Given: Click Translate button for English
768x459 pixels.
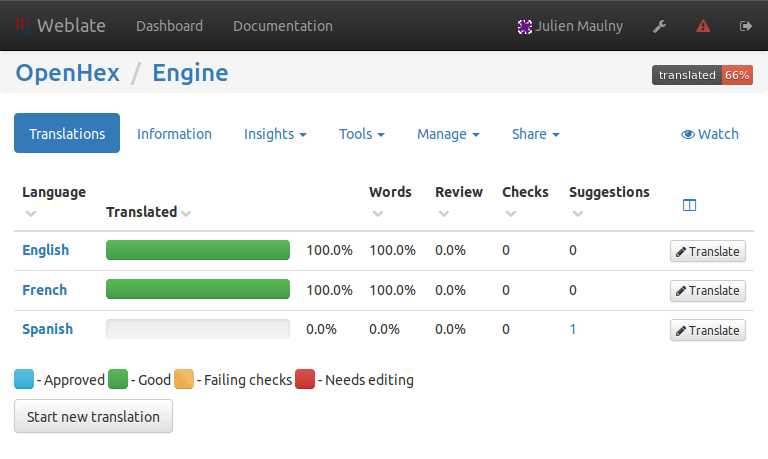Looking at the screenshot, I should [708, 251].
